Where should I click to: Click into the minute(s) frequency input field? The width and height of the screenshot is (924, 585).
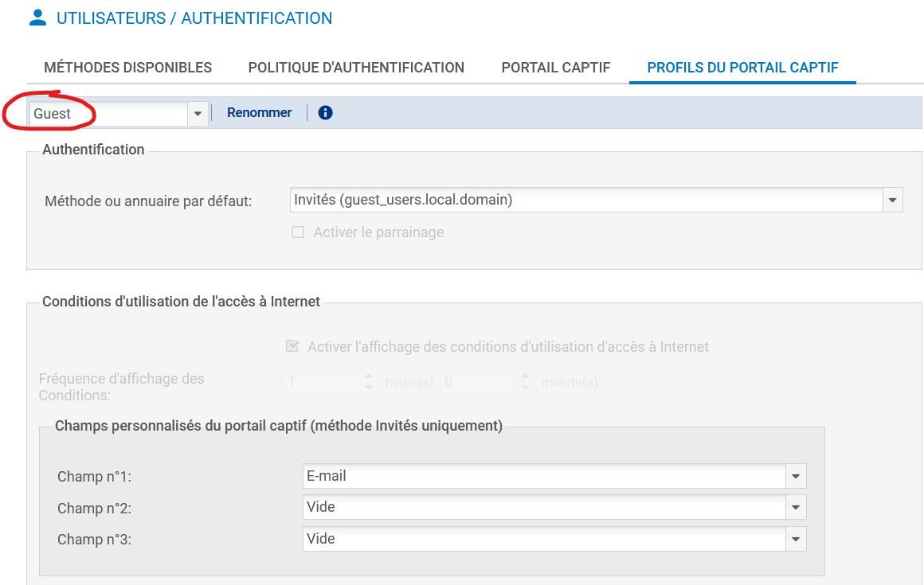pyautogui.click(x=478, y=382)
